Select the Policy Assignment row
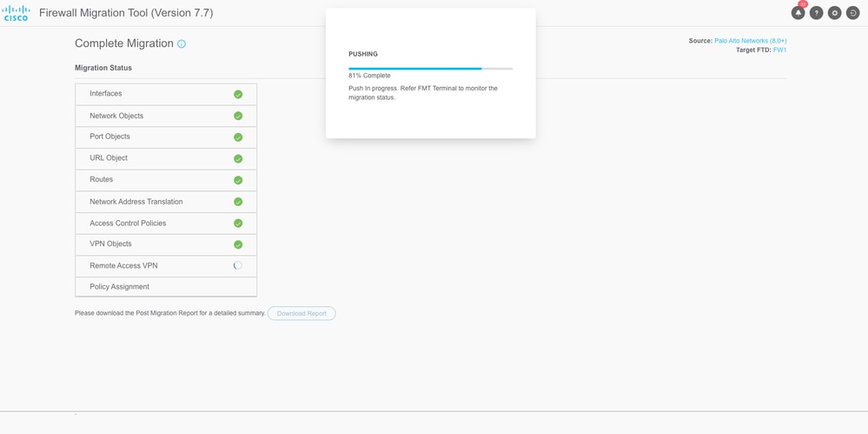The height and width of the screenshot is (434, 868). click(x=166, y=286)
